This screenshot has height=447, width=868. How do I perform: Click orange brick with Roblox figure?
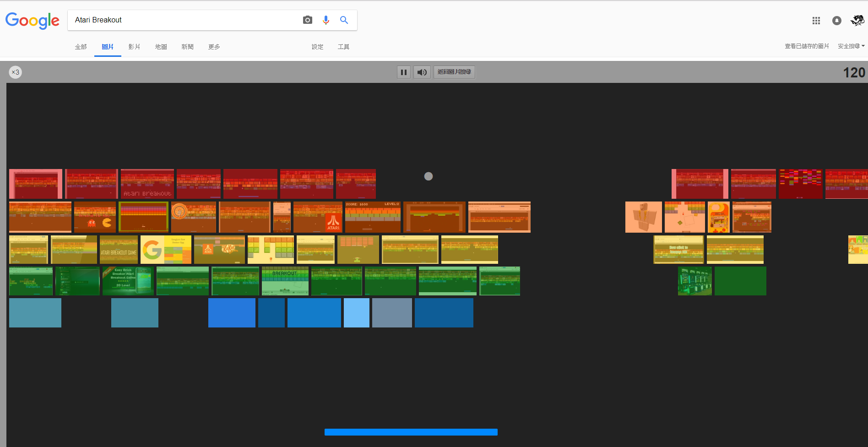pos(644,217)
